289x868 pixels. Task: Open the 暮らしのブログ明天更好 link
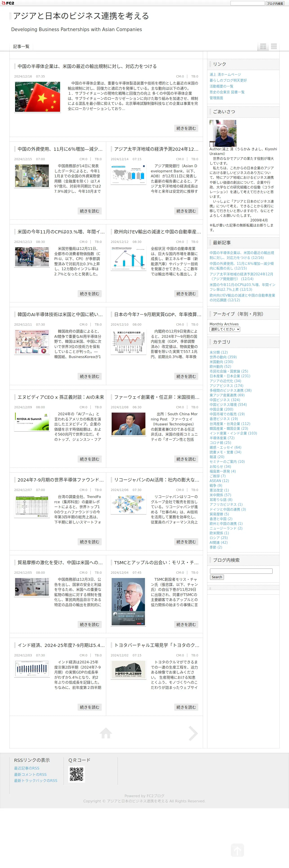(x=228, y=80)
